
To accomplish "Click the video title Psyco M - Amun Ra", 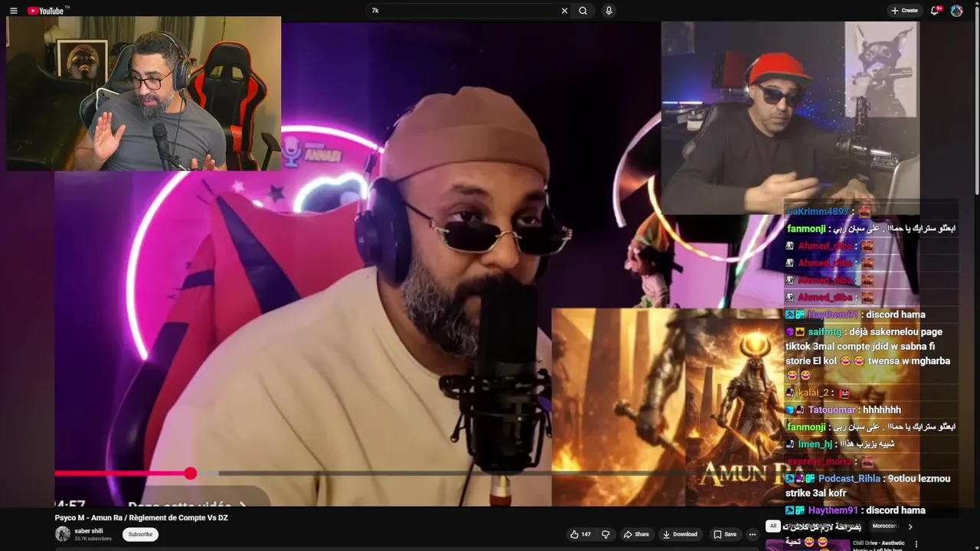I will [x=141, y=517].
